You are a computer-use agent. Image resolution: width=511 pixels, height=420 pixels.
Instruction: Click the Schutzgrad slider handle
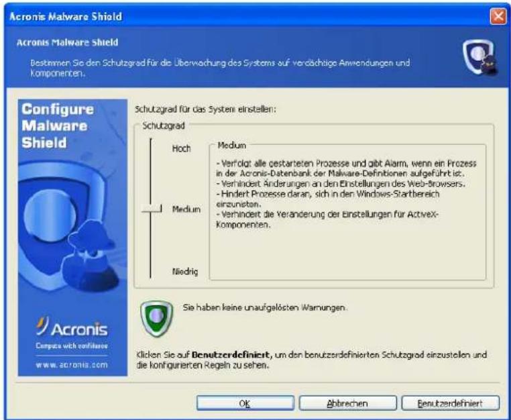point(152,209)
